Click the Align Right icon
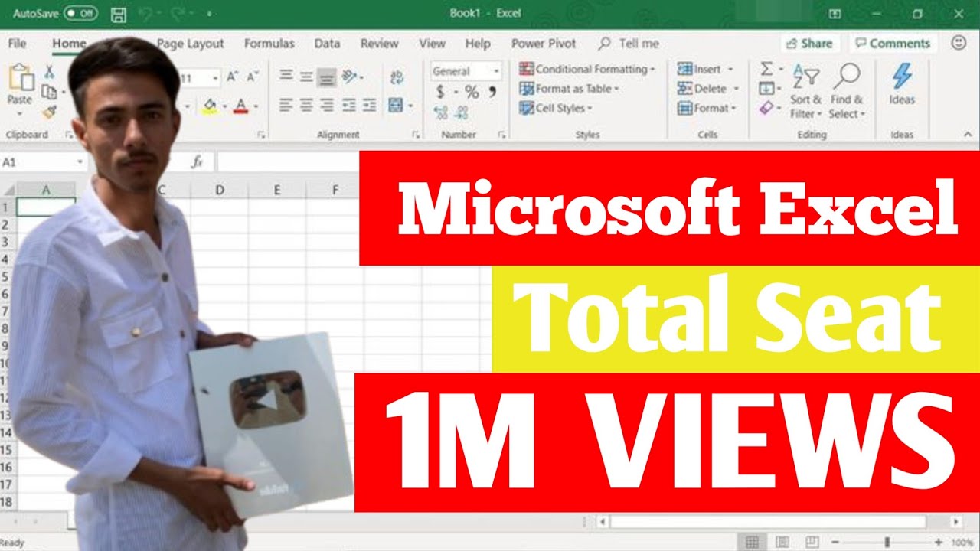The width and height of the screenshot is (980, 551). (x=327, y=106)
